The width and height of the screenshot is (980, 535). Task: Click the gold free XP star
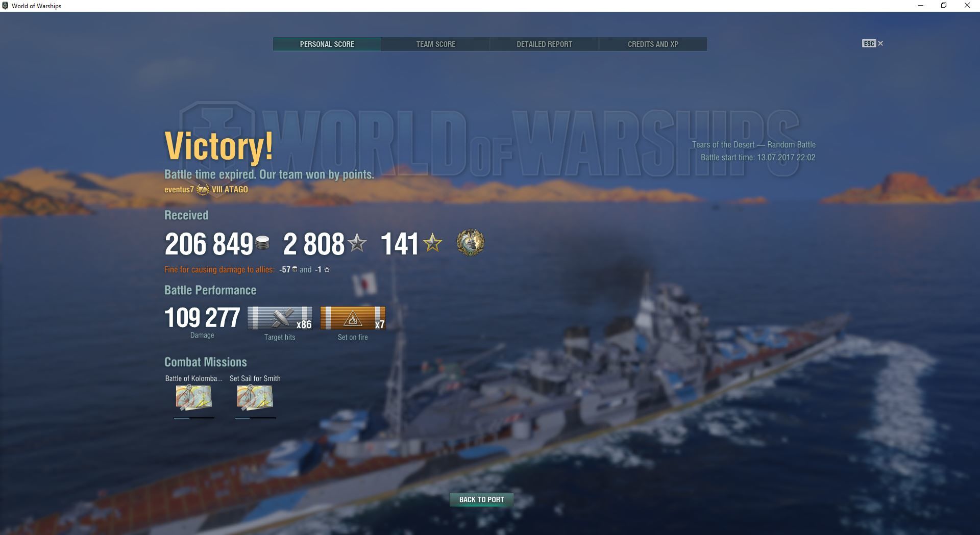click(x=432, y=243)
